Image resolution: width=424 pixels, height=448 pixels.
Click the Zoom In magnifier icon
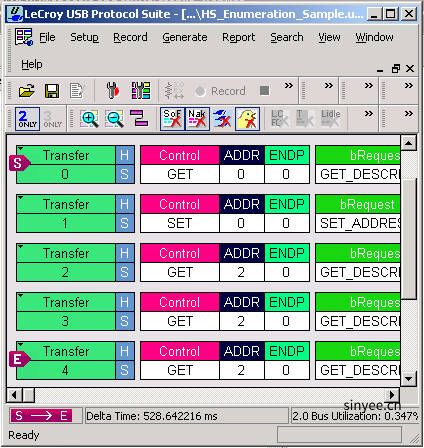89,119
